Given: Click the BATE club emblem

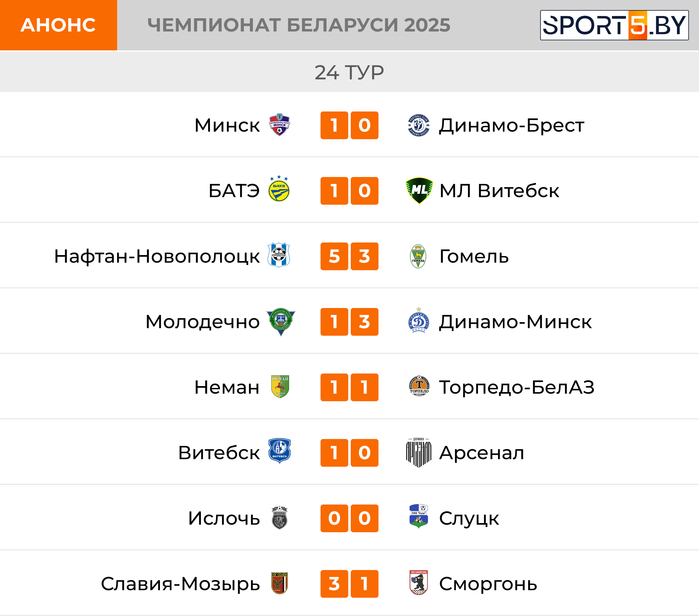Looking at the screenshot, I should point(279,190).
